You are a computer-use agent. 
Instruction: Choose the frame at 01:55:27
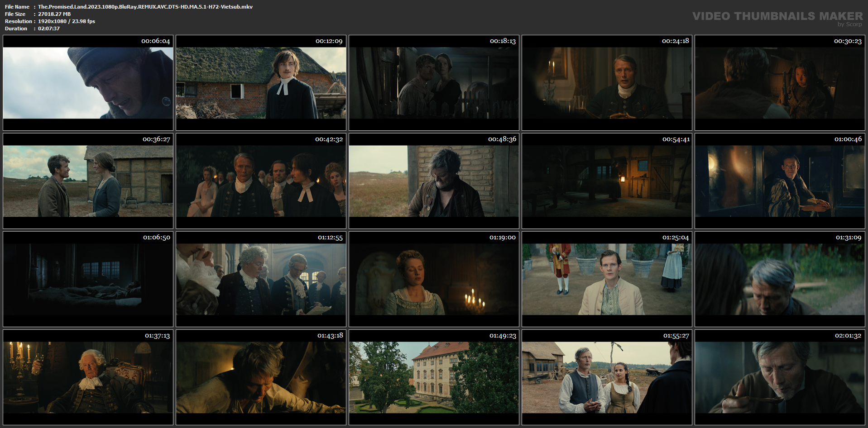point(607,377)
